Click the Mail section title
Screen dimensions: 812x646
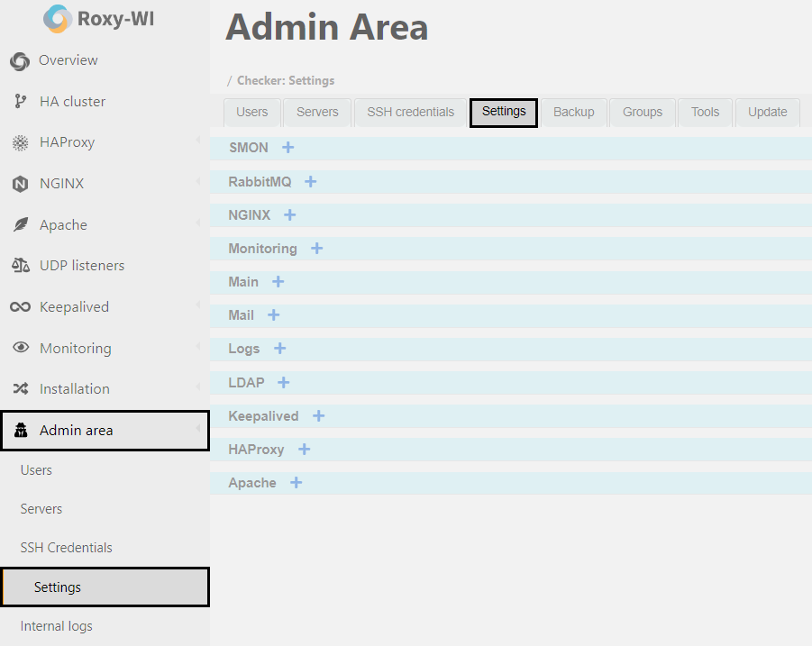click(242, 315)
